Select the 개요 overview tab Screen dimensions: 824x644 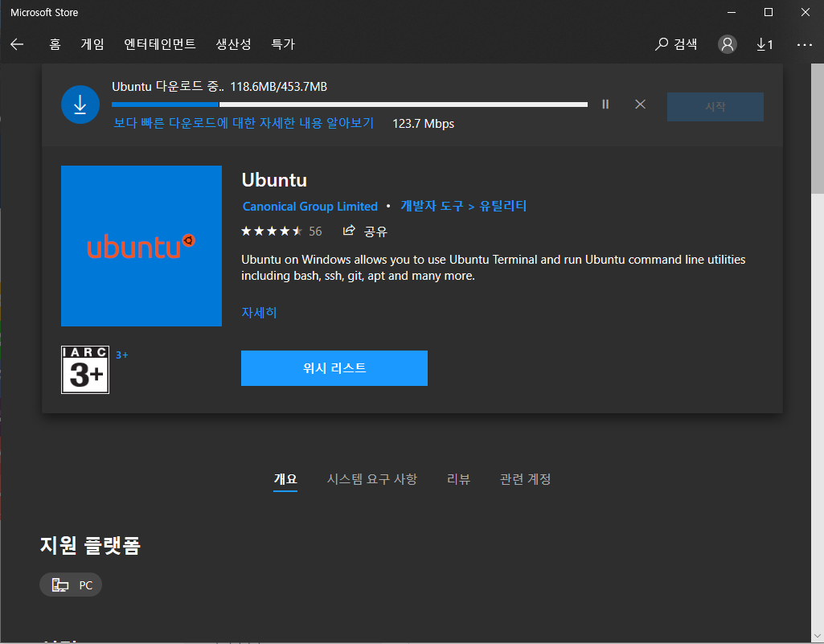click(x=285, y=479)
